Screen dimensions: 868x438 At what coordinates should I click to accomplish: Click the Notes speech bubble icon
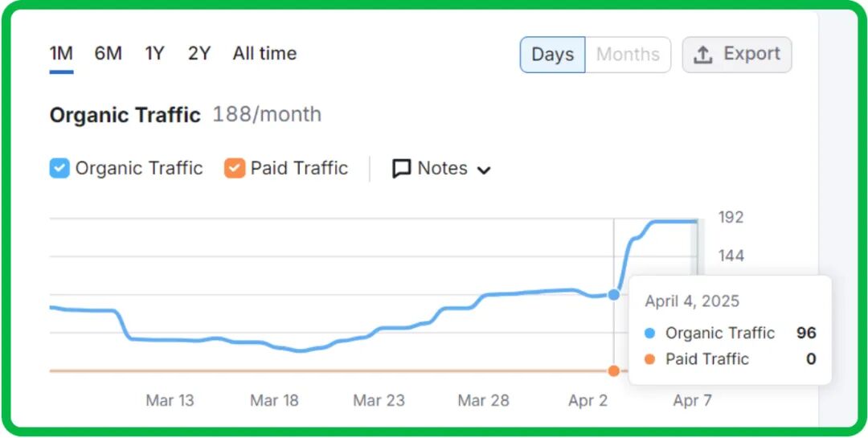click(401, 169)
